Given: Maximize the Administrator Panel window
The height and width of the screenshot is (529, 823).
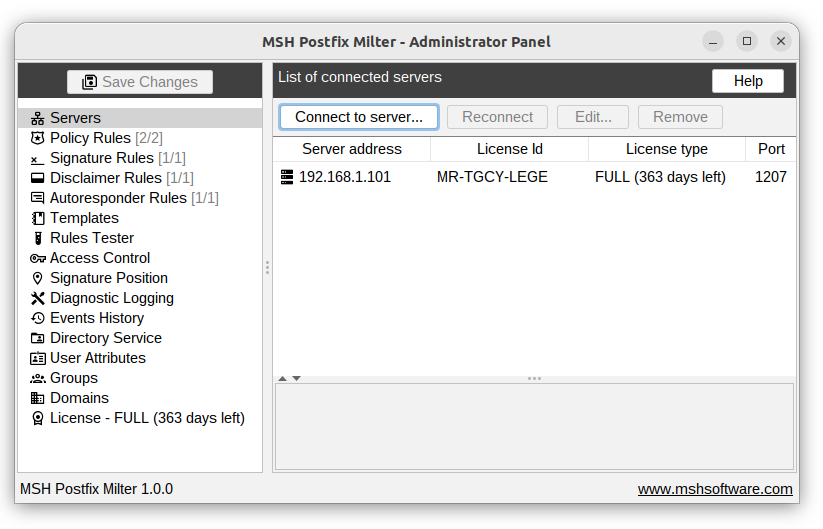Looking at the screenshot, I should pos(747,41).
